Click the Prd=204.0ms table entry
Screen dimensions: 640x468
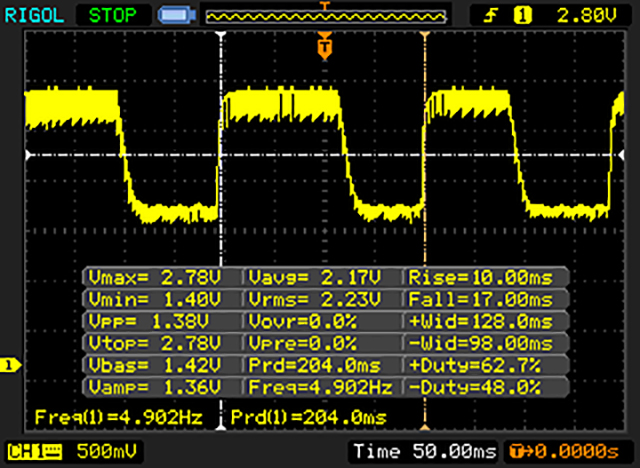[315, 365]
